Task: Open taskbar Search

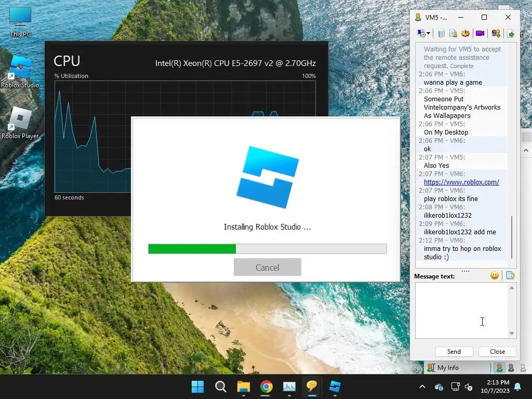Action: 220,387
